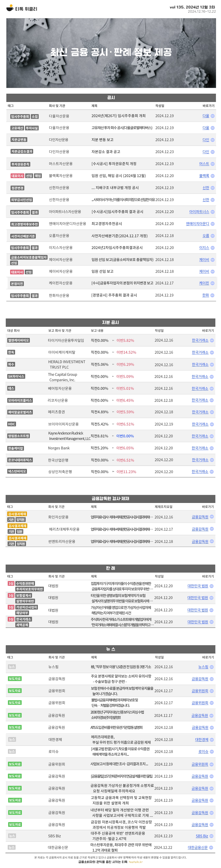
Task: Click Norges Bank reporter name
Action: coord(59,448)
